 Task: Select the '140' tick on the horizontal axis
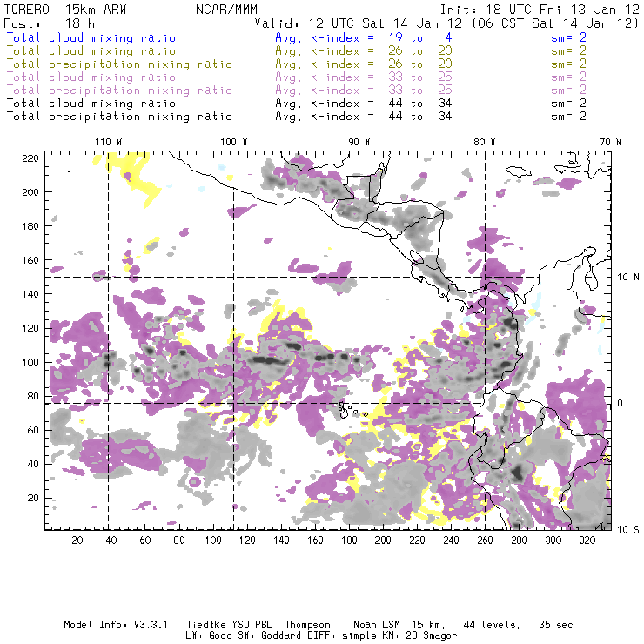[x=281, y=540]
